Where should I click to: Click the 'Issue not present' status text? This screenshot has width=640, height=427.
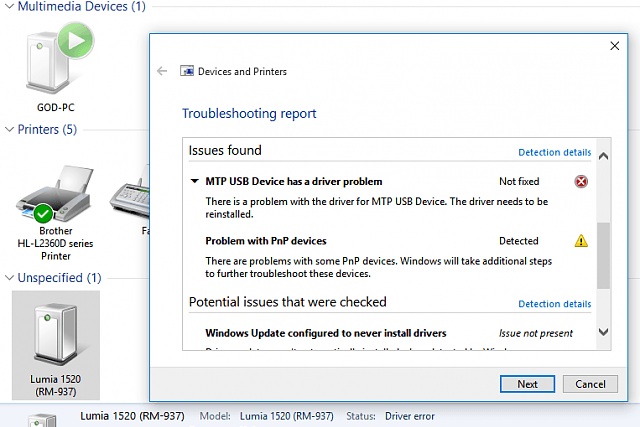pyautogui.click(x=536, y=333)
